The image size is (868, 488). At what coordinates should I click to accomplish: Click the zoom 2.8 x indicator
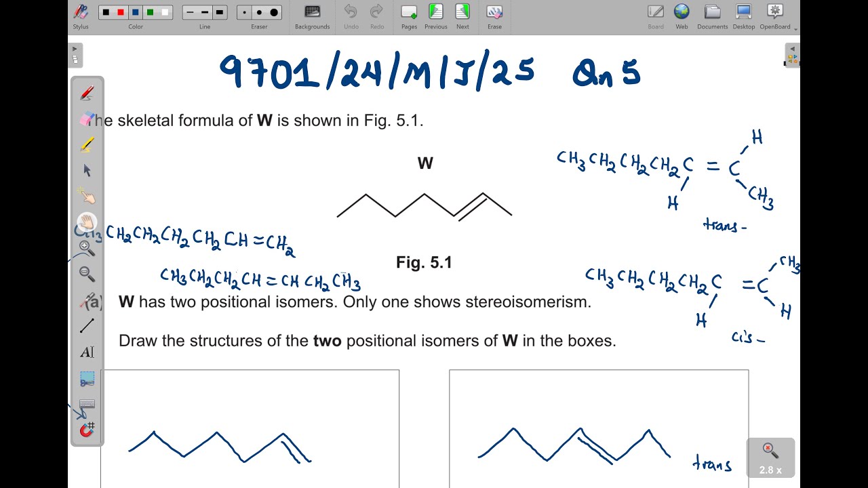coord(770,457)
